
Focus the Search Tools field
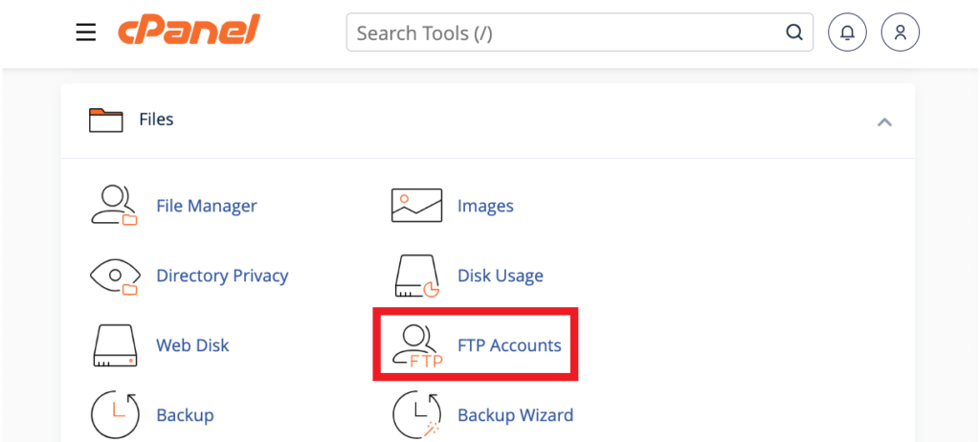click(x=579, y=32)
